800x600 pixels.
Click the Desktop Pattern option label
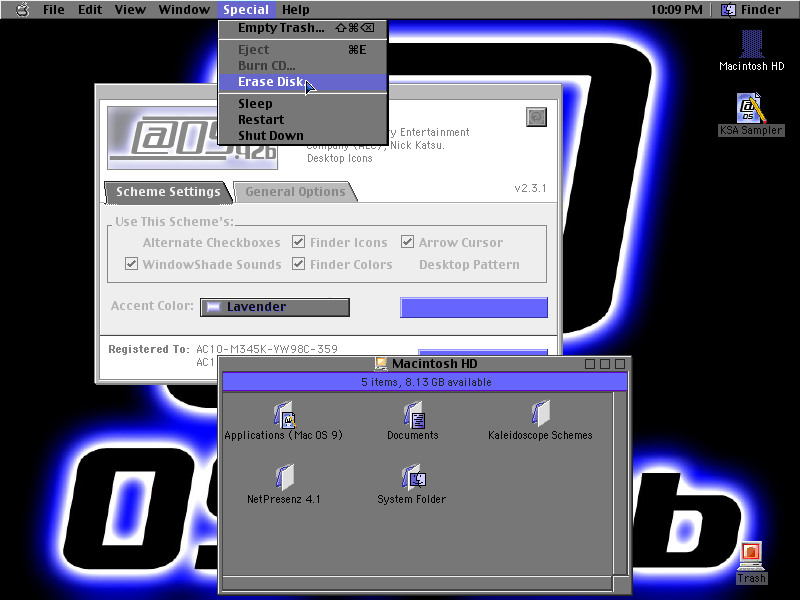tap(469, 264)
